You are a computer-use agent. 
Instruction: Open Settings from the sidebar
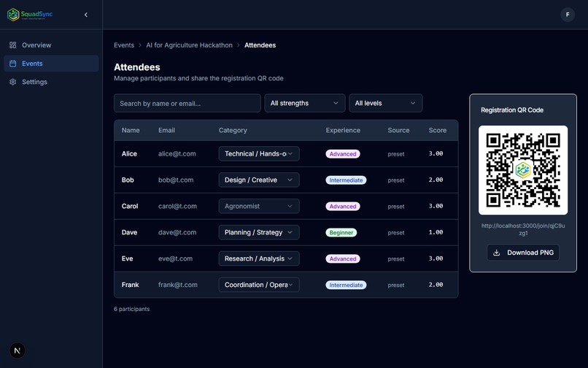[x=51, y=82]
